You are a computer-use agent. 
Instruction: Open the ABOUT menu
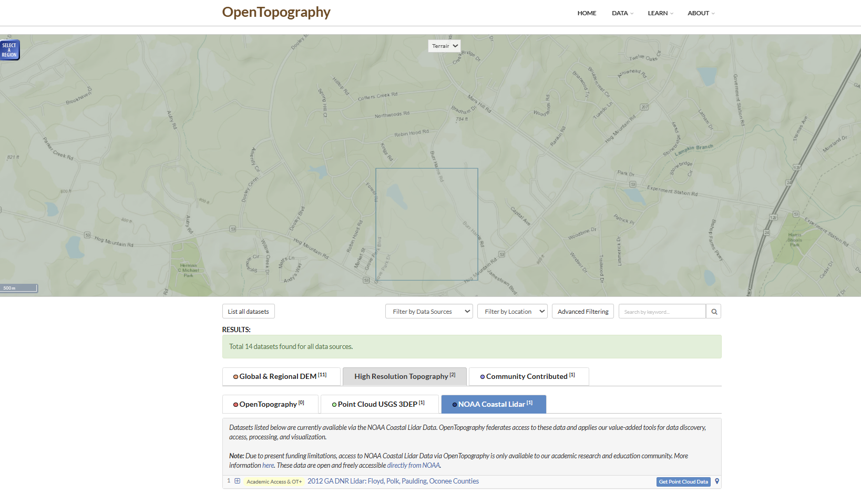(x=701, y=13)
